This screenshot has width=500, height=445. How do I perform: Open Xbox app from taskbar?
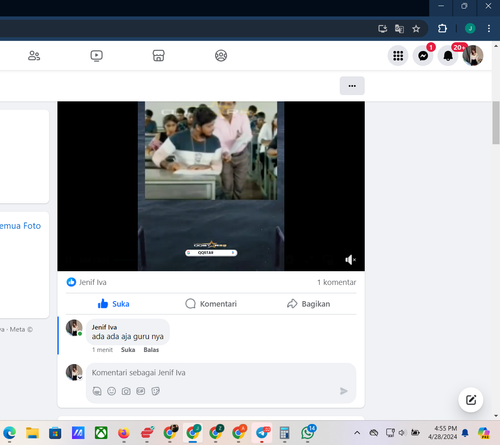click(x=101, y=433)
